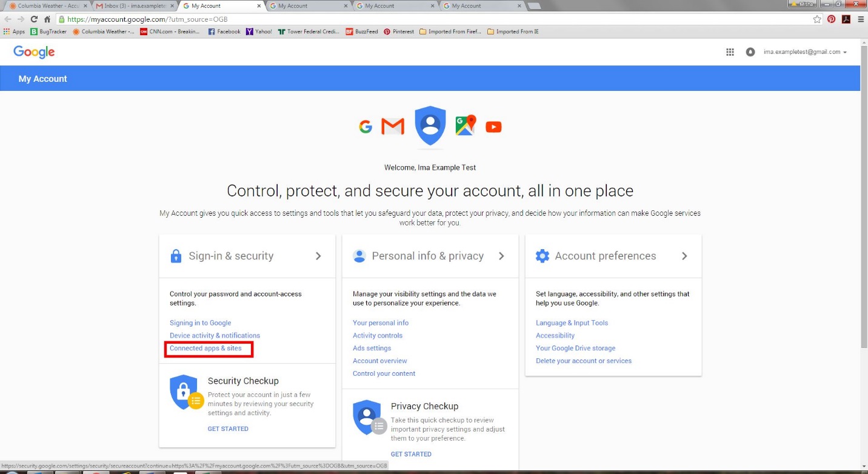Viewport: 868px width, 474px height.
Task: Open the Your personal info link
Action: [x=381, y=323]
